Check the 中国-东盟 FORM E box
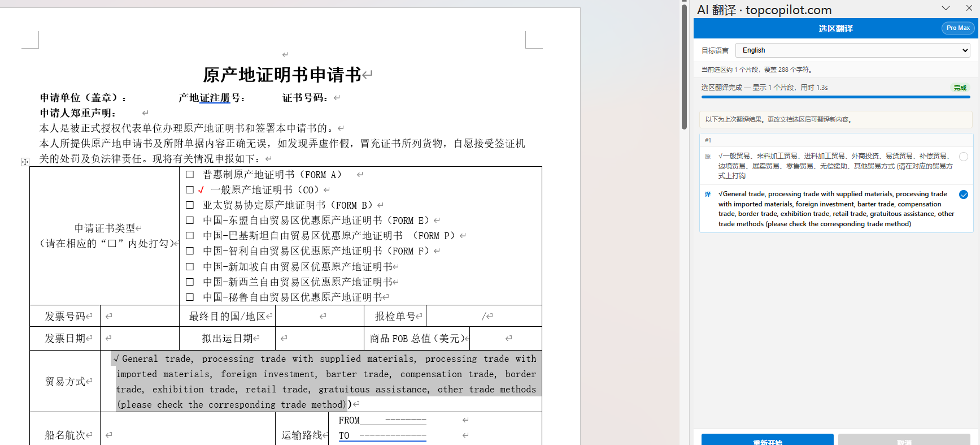The width and height of the screenshot is (980, 445). click(190, 221)
